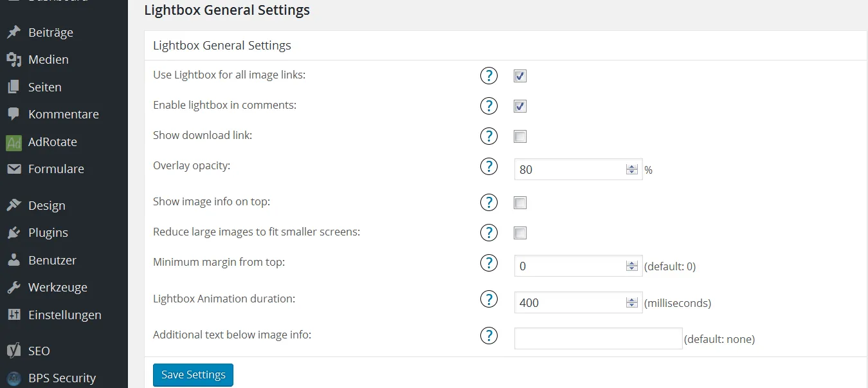The image size is (868, 388).
Task: Increase the Minimum margin from top value with the stepper
Action: pos(632,263)
